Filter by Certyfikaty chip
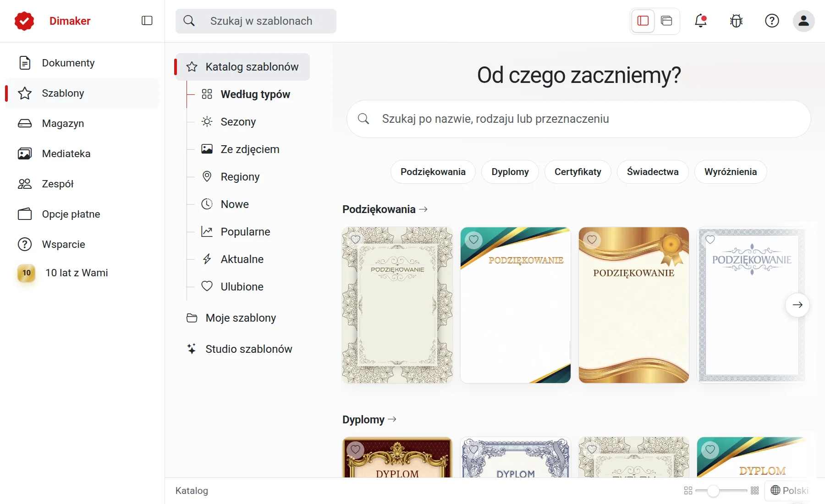Screen dimensions: 825x504 577,172
